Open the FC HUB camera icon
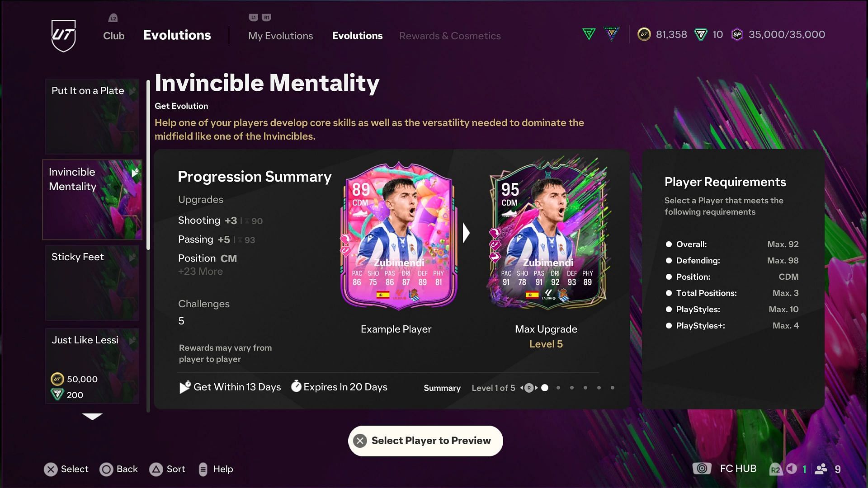Screen dimensions: 868x488 (702, 469)
